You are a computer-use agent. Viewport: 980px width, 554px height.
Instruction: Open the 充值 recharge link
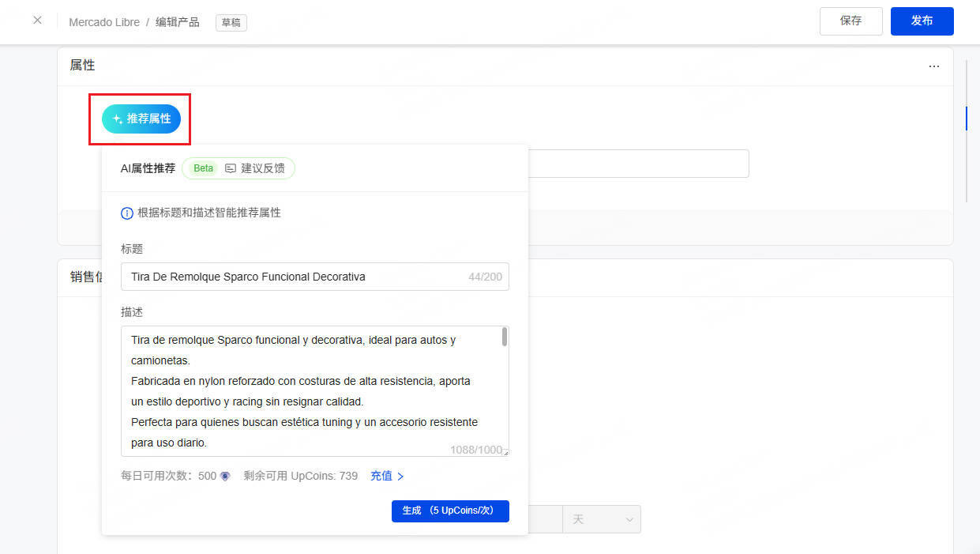click(381, 476)
